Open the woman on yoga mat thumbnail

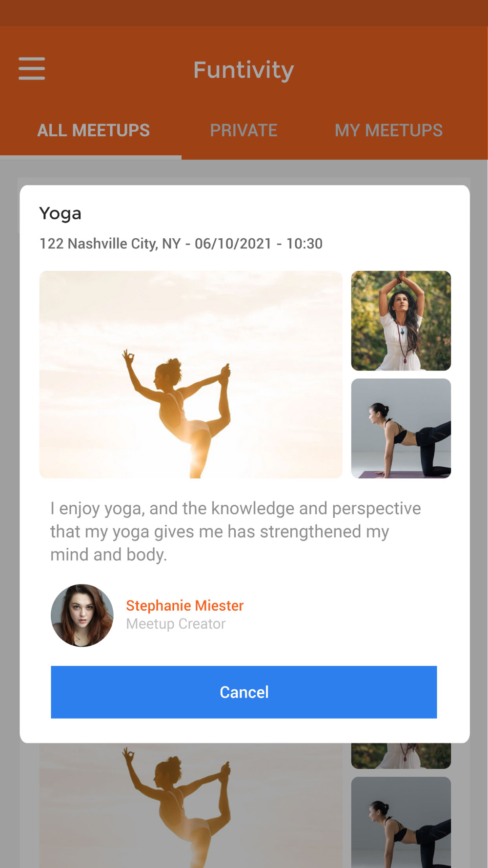tap(401, 428)
